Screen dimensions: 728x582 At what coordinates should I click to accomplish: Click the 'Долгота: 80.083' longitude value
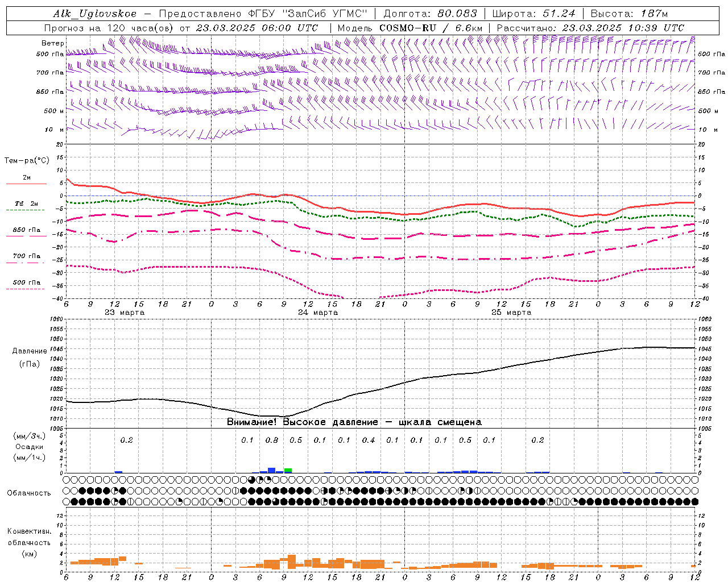point(429,14)
